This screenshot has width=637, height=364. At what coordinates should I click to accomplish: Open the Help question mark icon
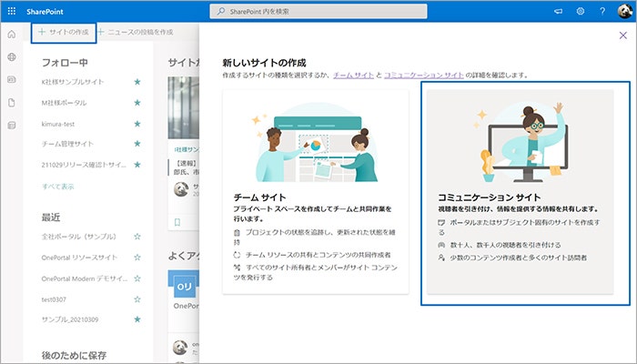[x=602, y=11]
